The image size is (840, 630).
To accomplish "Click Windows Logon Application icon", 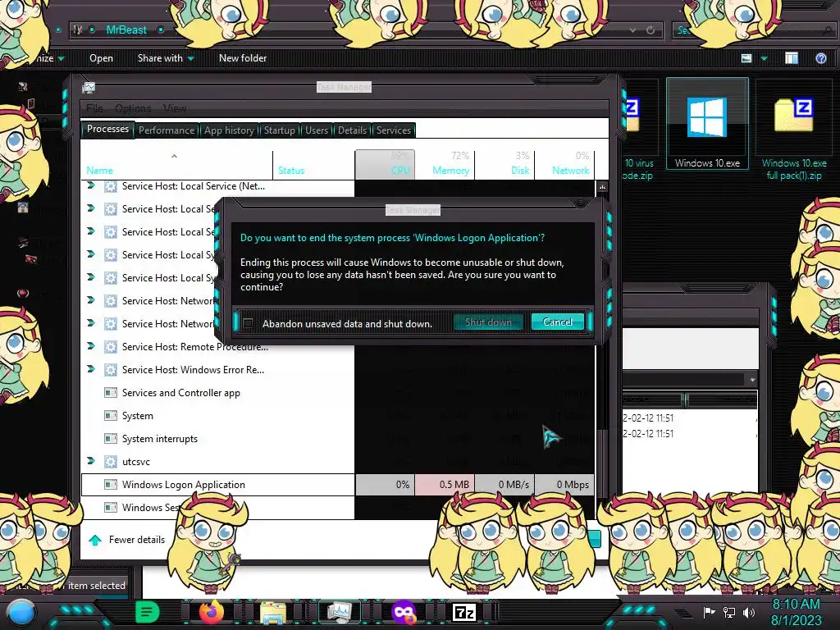I will tap(111, 484).
